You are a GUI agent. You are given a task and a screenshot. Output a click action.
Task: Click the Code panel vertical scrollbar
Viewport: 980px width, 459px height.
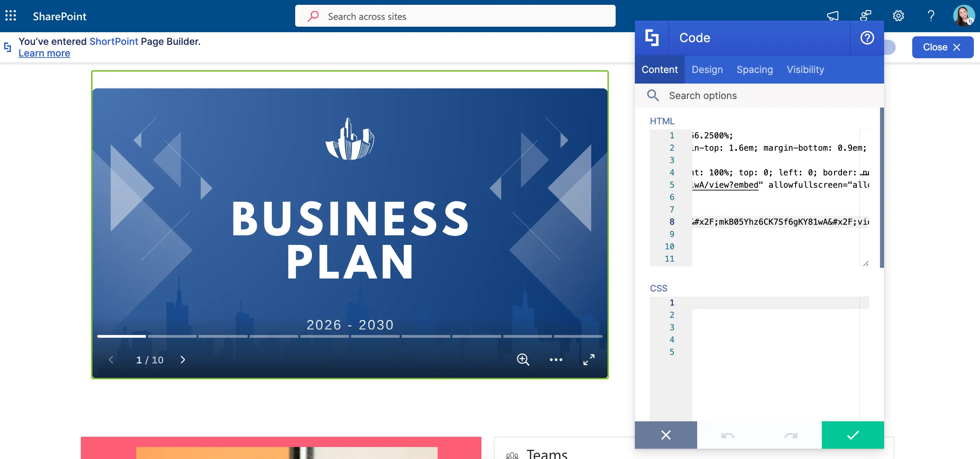pos(881,188)
